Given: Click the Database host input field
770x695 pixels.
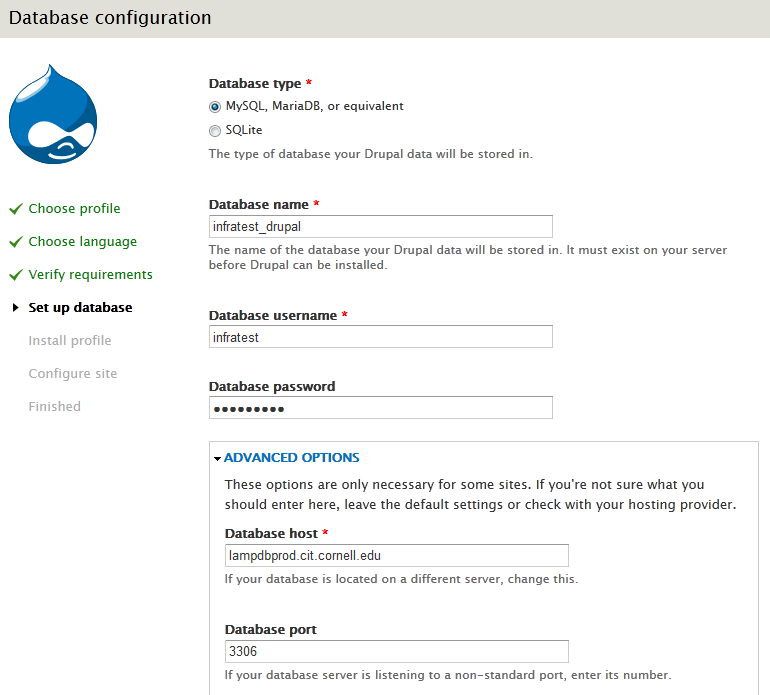Looking at the screenshot, I should pos(397,556).
